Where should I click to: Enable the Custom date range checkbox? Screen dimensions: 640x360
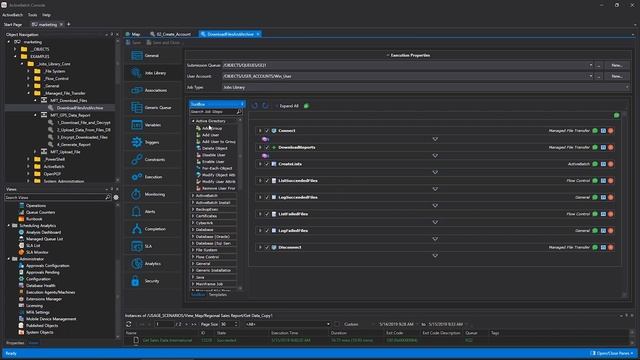pos(337,324)
